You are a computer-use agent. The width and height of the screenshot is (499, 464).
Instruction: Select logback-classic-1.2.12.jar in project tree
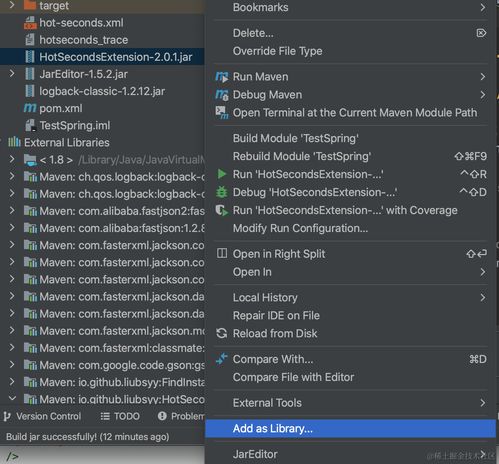pos(102,91)
